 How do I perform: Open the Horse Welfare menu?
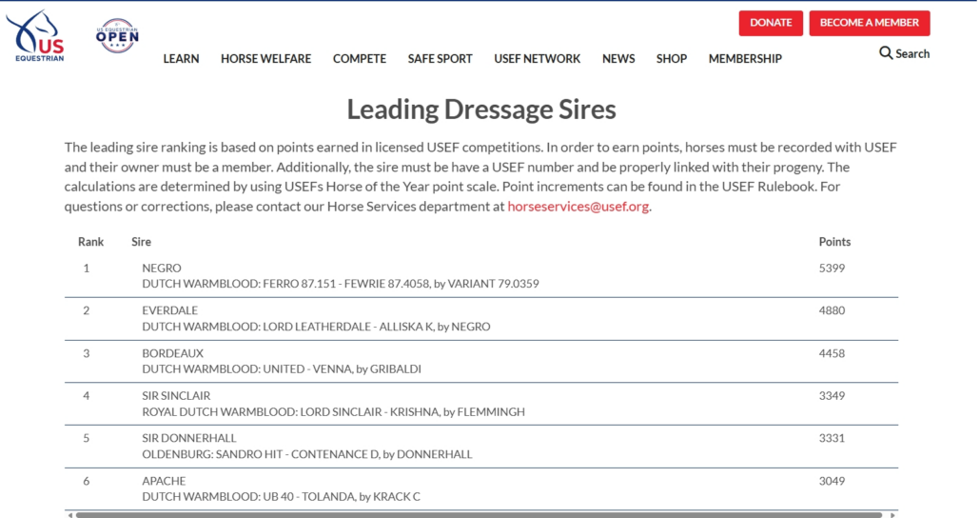265,59
